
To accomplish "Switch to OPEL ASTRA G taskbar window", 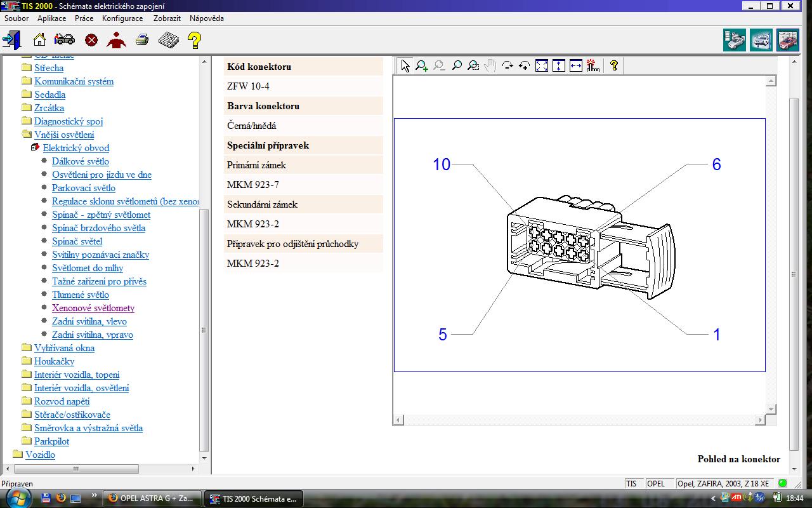I will (151, 498).
